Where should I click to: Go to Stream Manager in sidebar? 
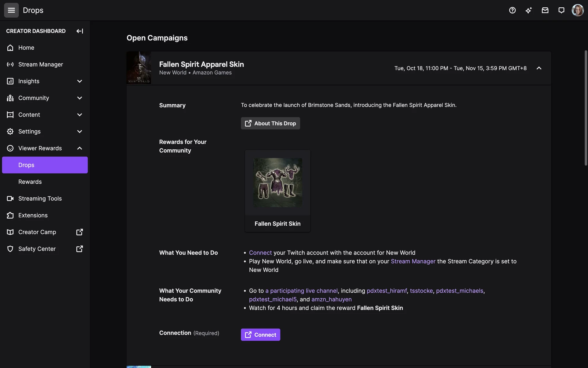pos(40,64)
